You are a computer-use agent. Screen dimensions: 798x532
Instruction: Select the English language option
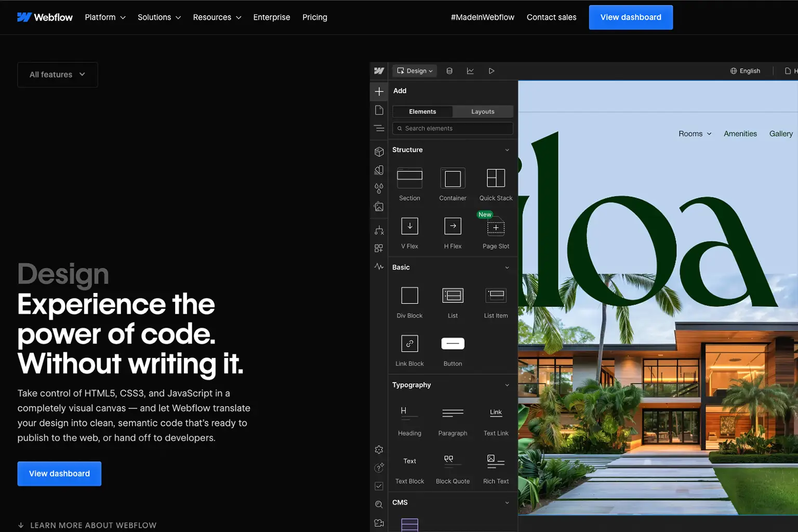(745, 71)
